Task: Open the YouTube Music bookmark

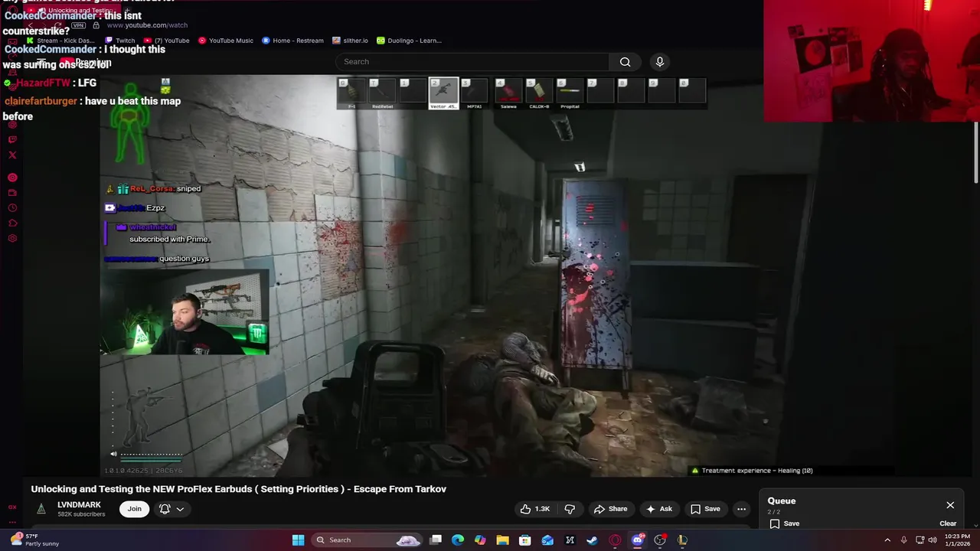Action: (x=226, y=41)
